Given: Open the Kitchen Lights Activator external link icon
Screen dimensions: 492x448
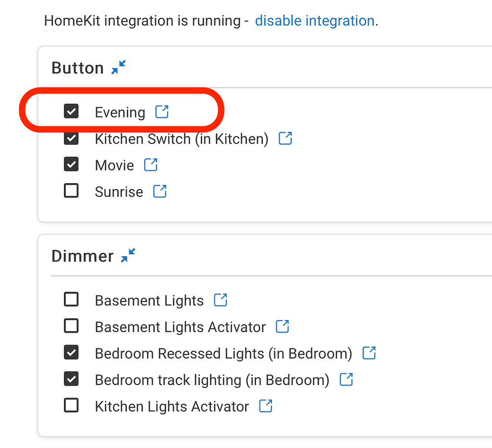Looking at the screenshot, I should pos(265,405).
